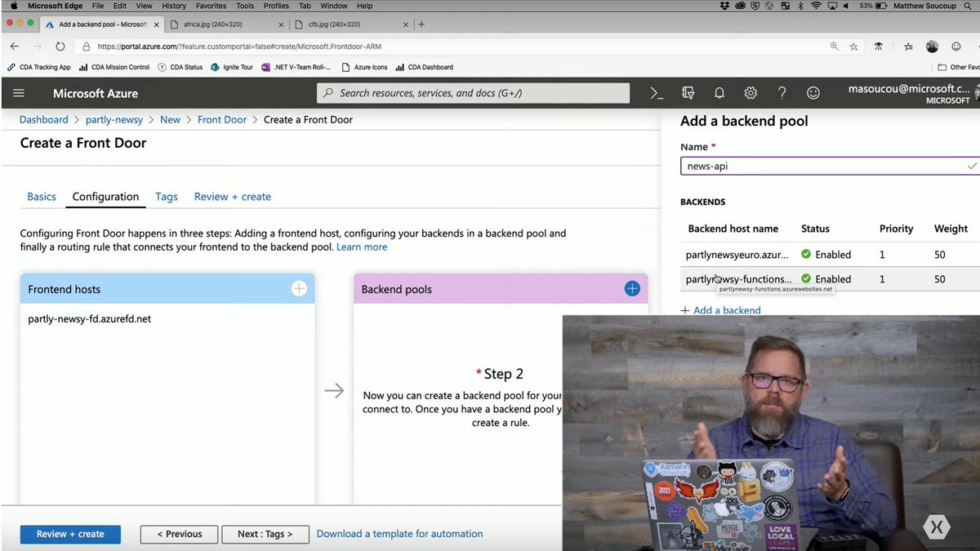Open the CDA Status bookmark
980x551 pixels.
180,67
